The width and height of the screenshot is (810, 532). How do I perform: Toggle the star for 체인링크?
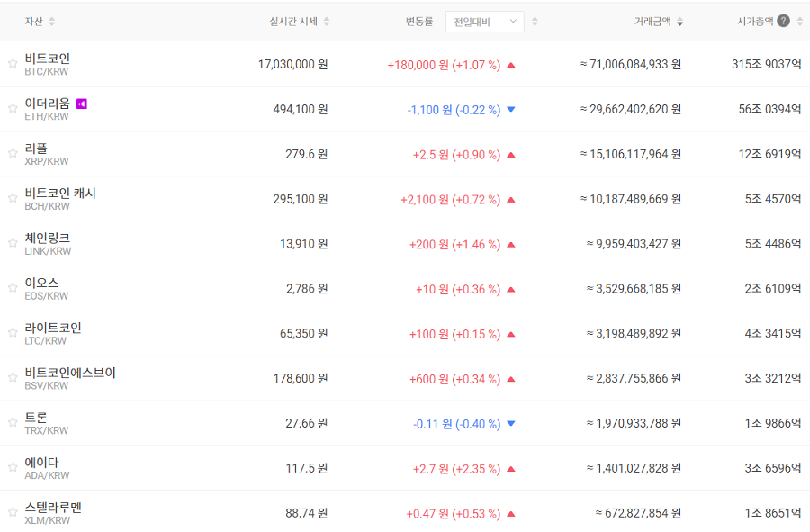pyautogui.click(x=13, y=243)
